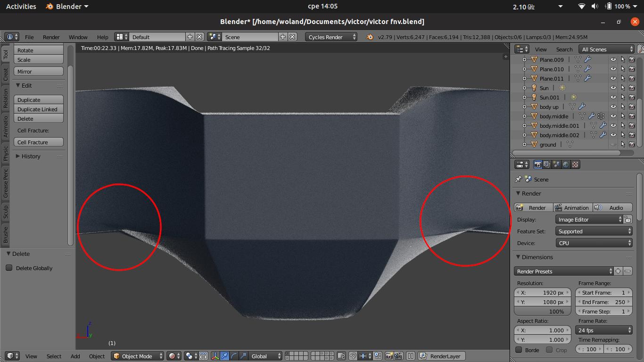Select the scale manipulator icon
Viewport: 644px width, 362px height.
243,356
